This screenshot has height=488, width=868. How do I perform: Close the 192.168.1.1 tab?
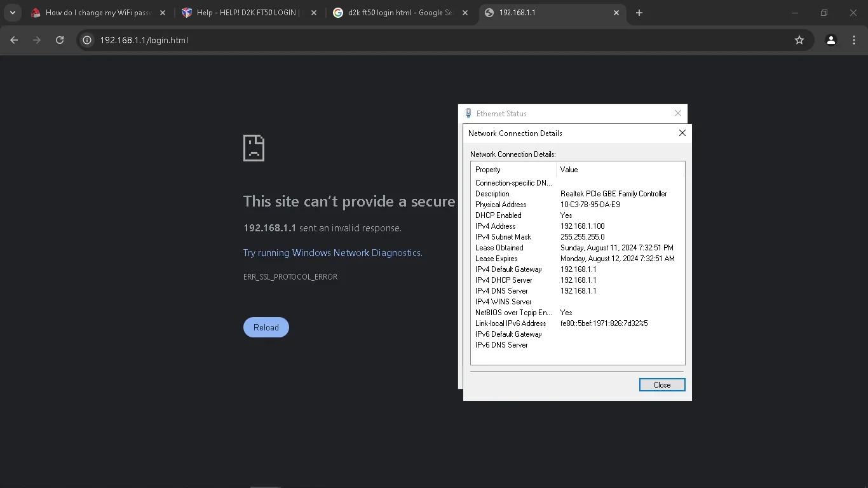point(616,13)
